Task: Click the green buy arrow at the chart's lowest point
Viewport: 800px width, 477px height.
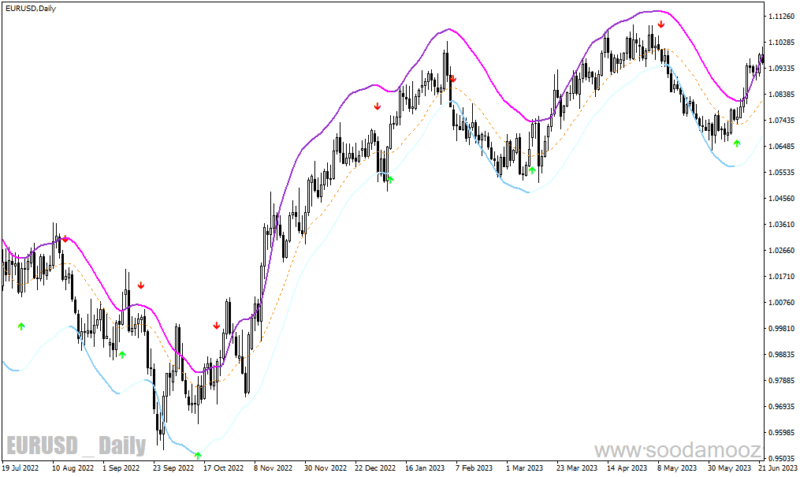Action: (x=198, y=455)
